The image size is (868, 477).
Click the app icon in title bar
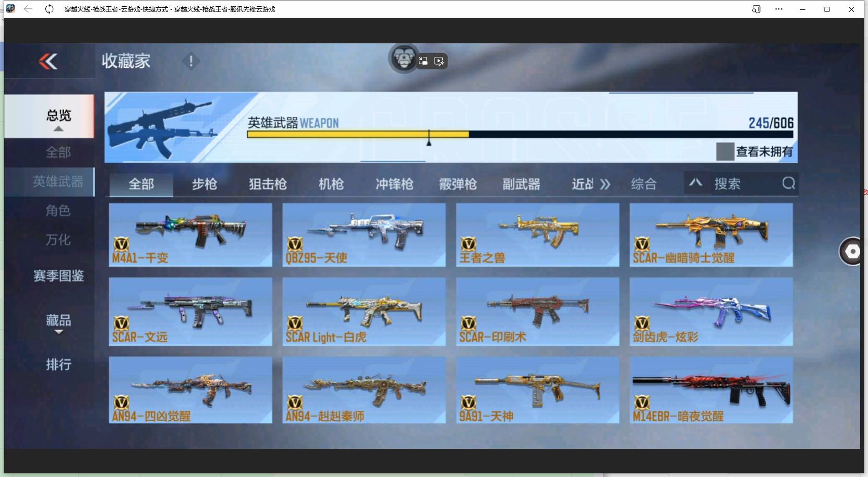point(10,8)
